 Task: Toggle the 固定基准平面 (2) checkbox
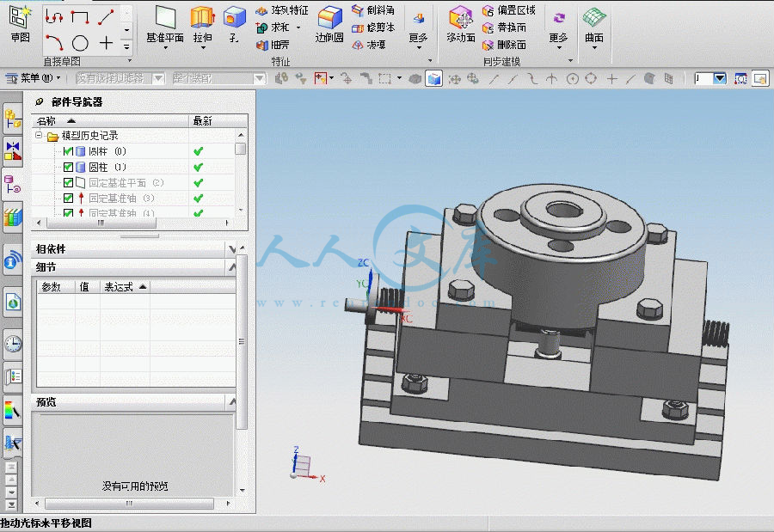point(69,183)
